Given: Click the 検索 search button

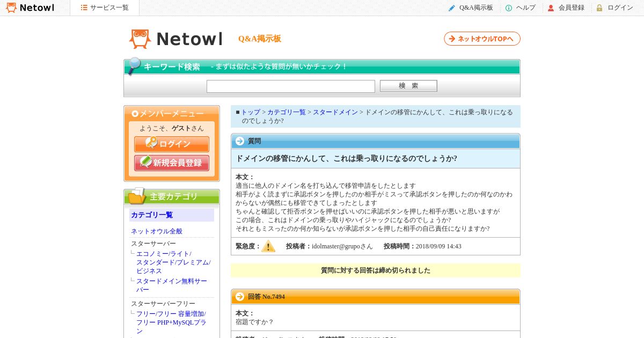Looking at the screenshot, I should click(408, 86).
